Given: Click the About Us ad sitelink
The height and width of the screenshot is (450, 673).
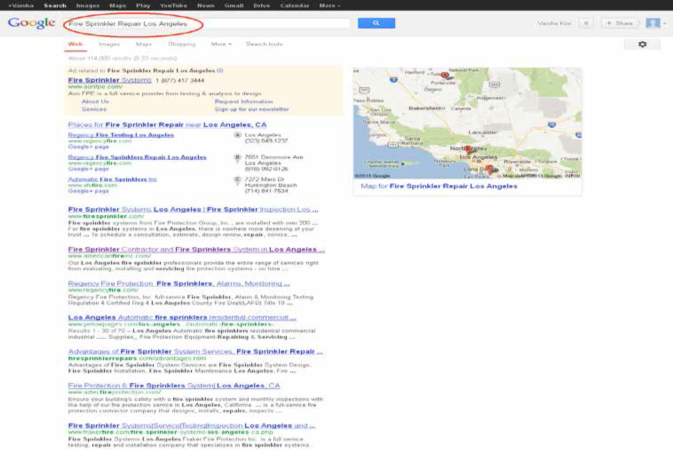Looking at the screenshot, I should point(95,101).
